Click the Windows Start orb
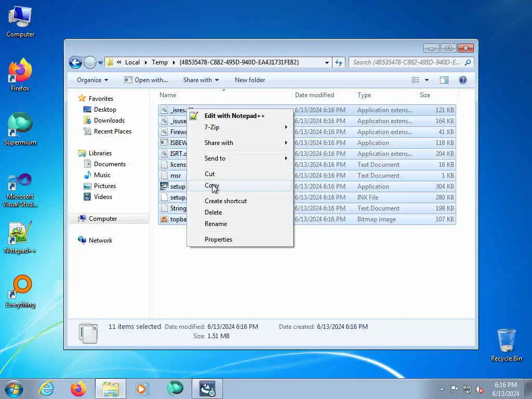This screenshot has height=399, width=532. [x=14, y=389]
